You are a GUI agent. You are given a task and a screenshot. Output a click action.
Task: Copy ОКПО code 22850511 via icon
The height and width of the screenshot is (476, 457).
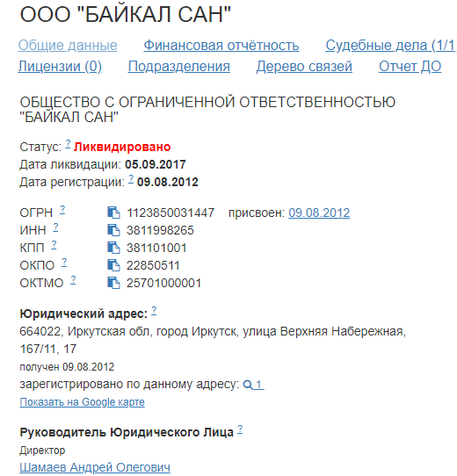pos(113,265)
